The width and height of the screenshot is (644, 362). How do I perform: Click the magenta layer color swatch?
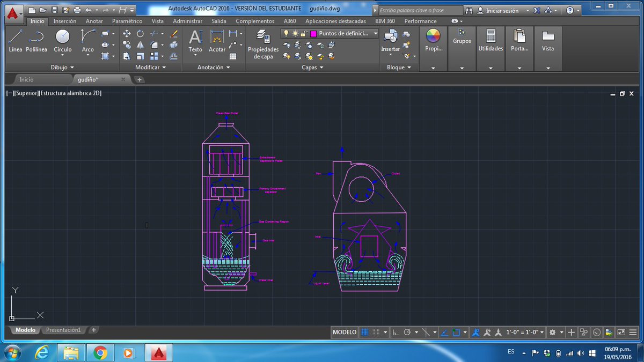coord(313,33)
